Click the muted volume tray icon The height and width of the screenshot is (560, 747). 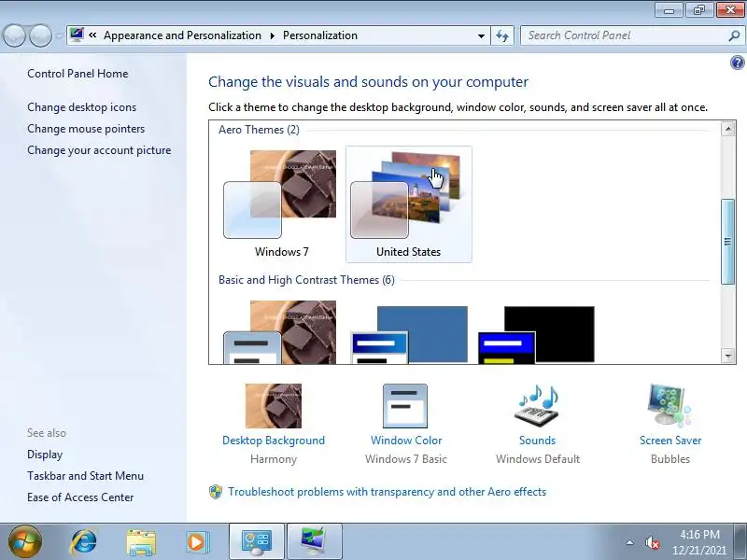coord(652,542)
